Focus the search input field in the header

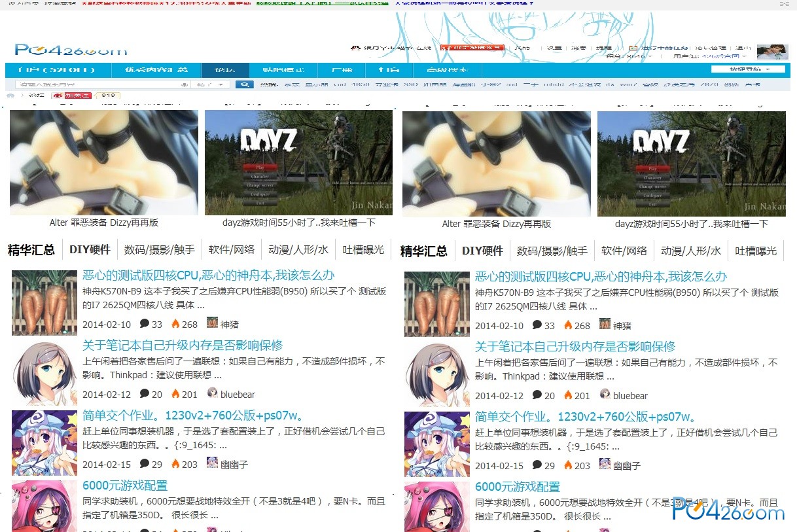pos(102,84)
